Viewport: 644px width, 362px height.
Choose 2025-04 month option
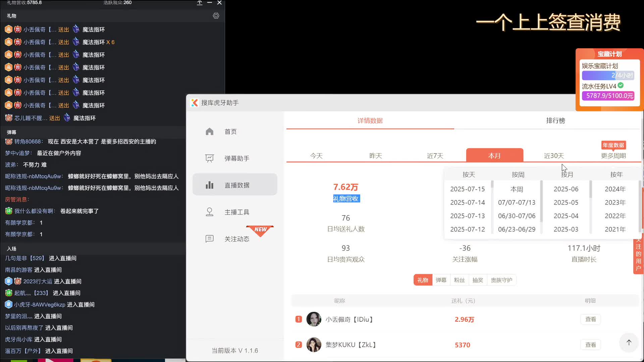pos(566,216)
